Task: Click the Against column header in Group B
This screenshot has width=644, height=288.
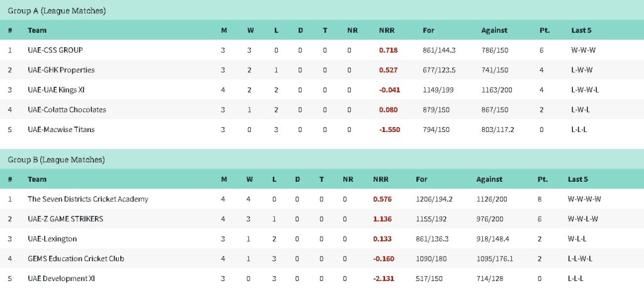Action: 489,179
